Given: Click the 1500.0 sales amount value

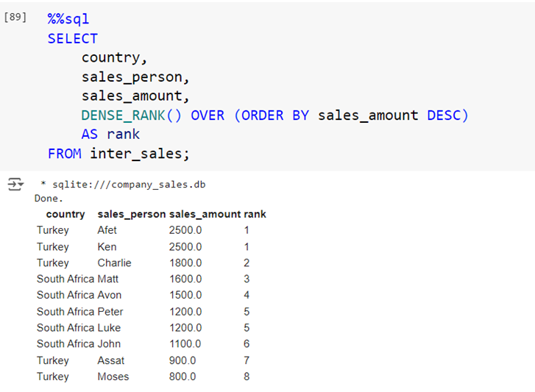Looking at the screenshot, I should point(185,295).
